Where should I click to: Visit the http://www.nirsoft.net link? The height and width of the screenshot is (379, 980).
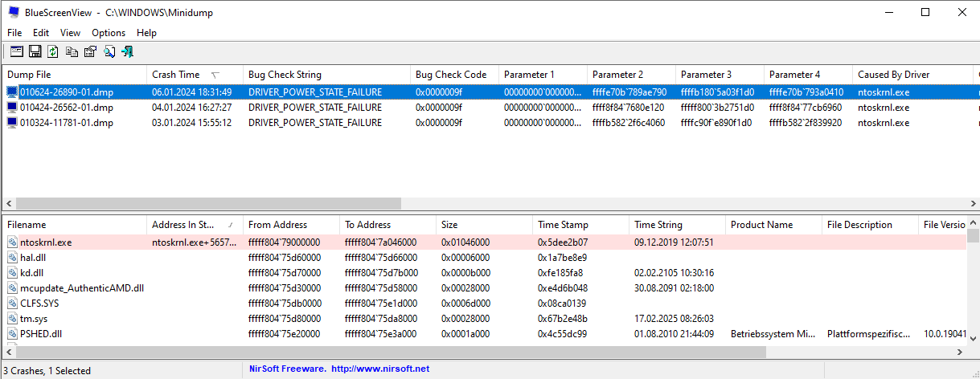tap(379, 369)
